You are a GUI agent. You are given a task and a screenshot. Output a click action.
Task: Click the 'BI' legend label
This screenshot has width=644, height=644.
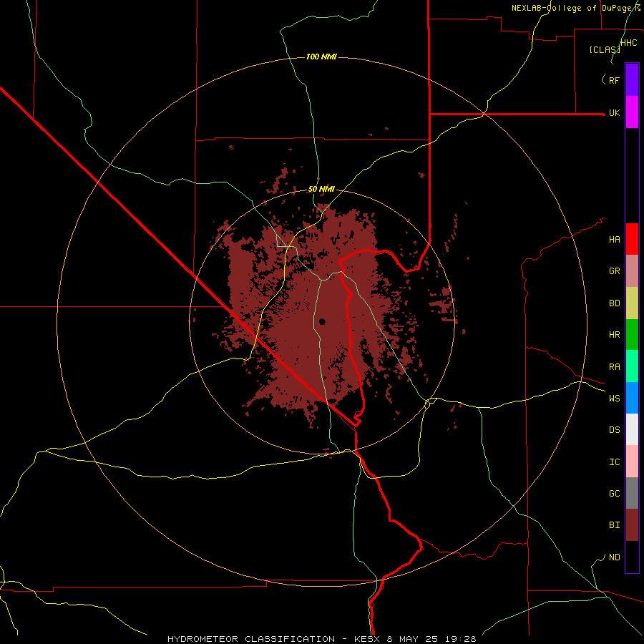pyautogui.click(x=615, y=525)
